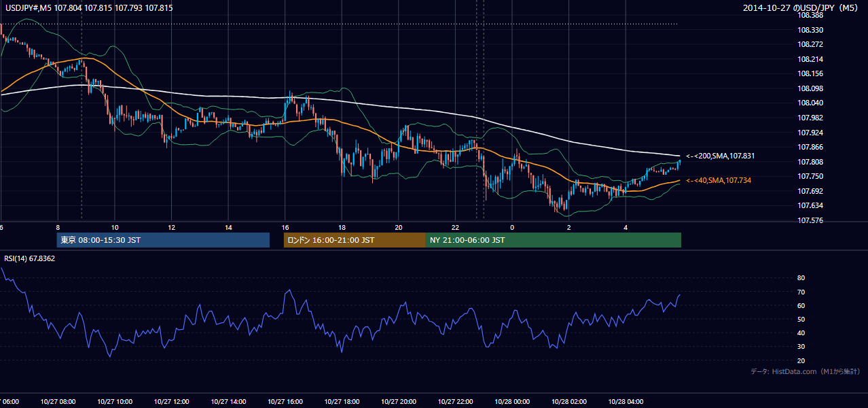
Task: Click the RSI scale value 60
Action: (x=801, y=305)
